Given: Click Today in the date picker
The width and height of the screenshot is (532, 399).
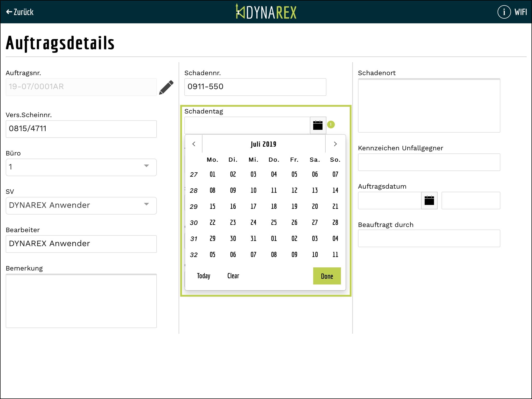Looking at the screenshot, I should click(204, 276).
